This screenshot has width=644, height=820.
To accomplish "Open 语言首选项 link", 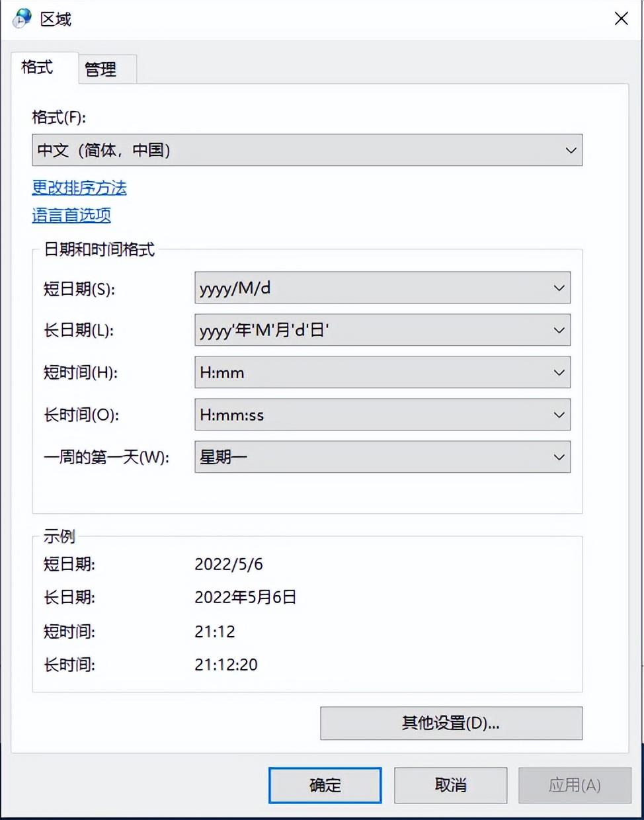I will coord(71,216).
